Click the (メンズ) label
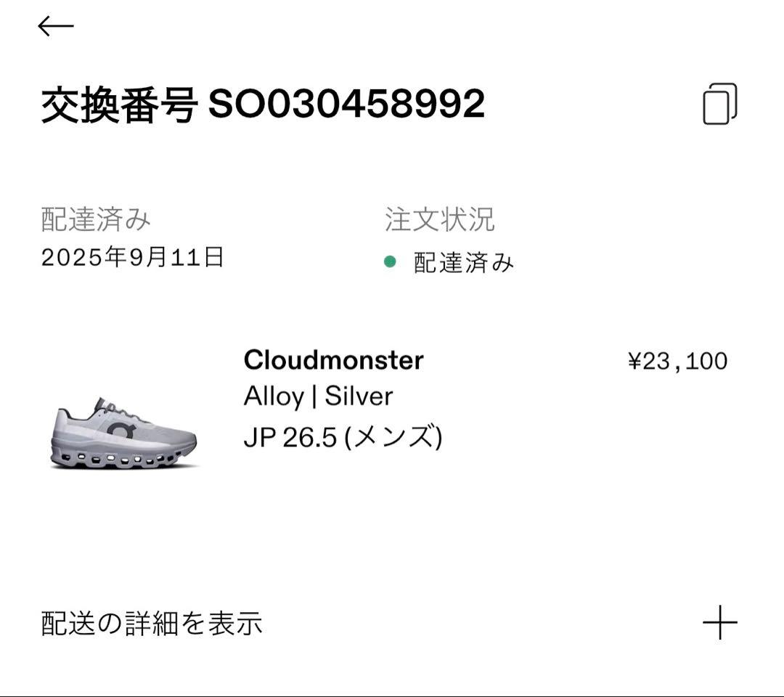 point(393,437)
